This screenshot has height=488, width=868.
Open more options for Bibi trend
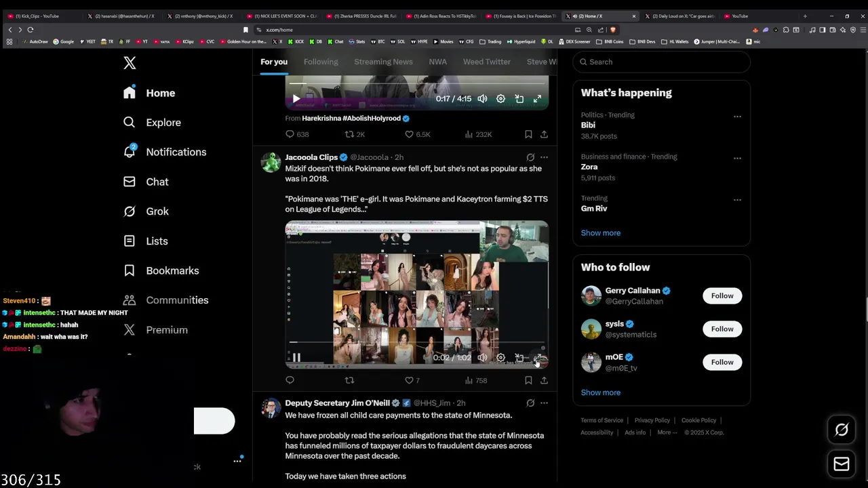tap(737, 116)
